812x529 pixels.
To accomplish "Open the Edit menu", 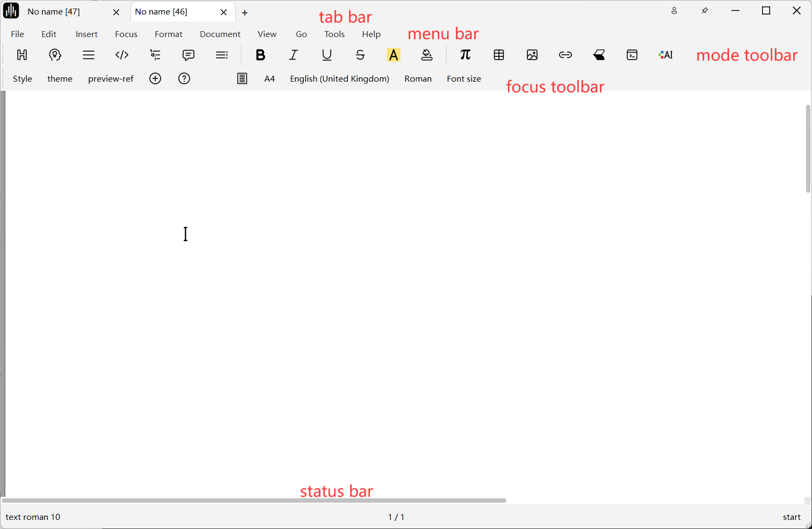I will (x=49, y=34).
